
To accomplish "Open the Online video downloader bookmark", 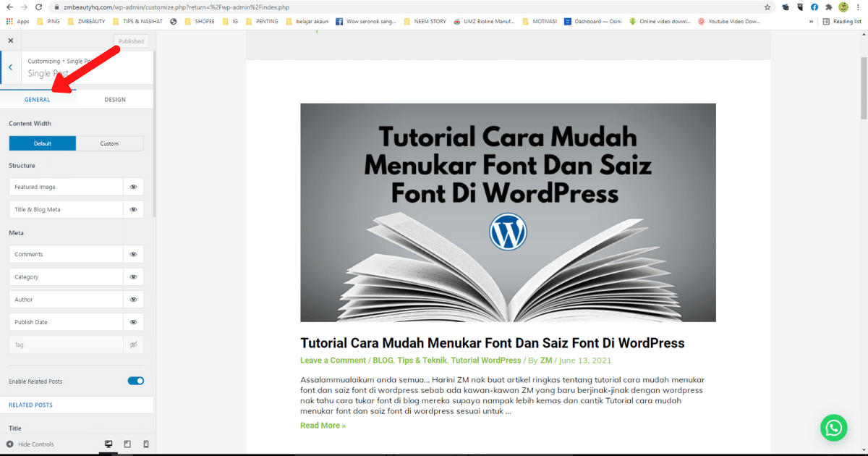I will (x=660, y=21).
